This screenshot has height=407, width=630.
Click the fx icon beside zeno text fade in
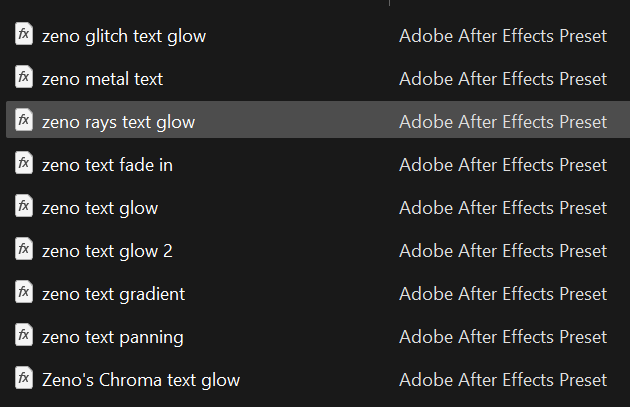[24, 164]
